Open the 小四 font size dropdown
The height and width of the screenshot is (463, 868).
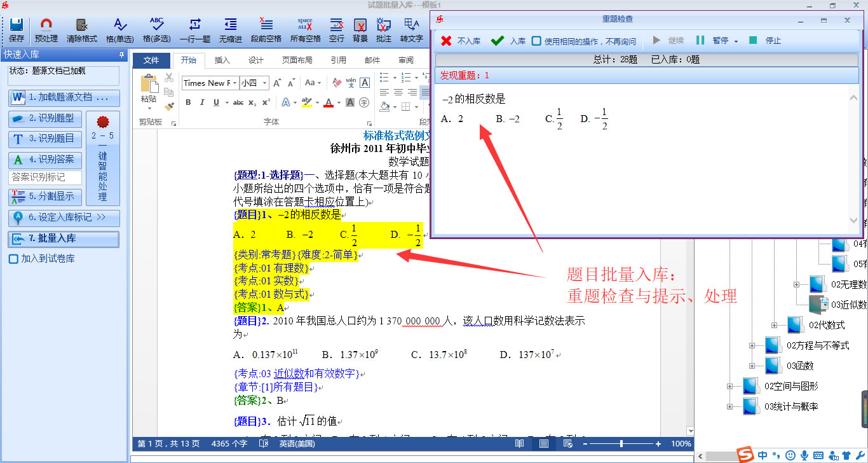[263, 83]
